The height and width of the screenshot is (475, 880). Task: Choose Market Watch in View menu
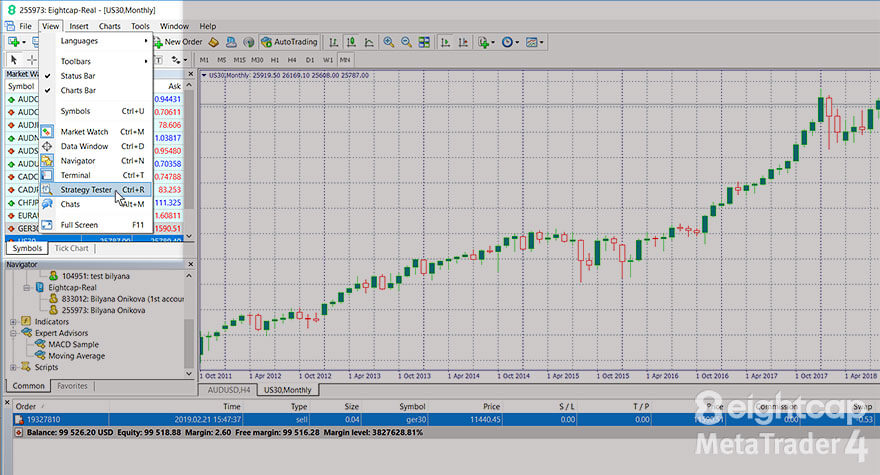(96, 131)
